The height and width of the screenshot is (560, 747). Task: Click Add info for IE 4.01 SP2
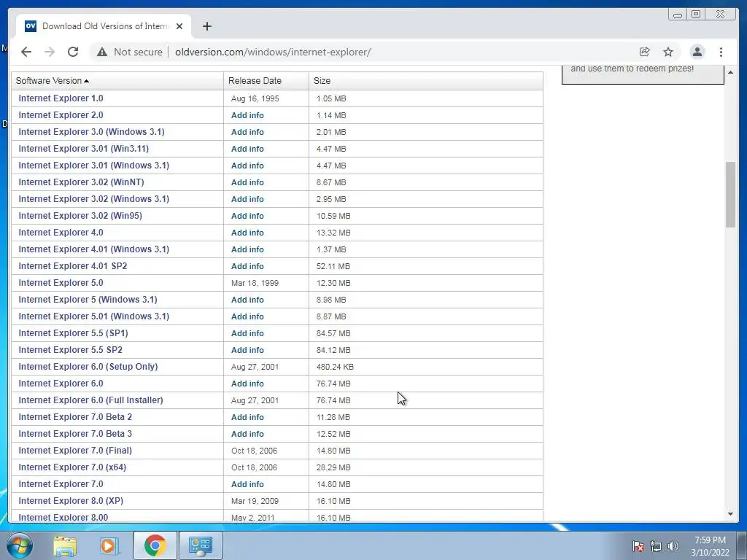coord(247,266)
